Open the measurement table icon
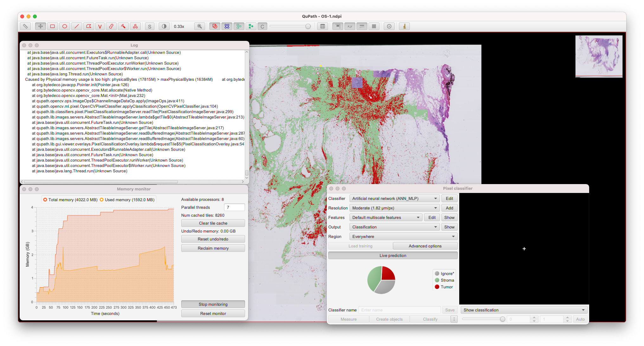The width and height of the screenshot is (644, 346). [x=323, y=26]
